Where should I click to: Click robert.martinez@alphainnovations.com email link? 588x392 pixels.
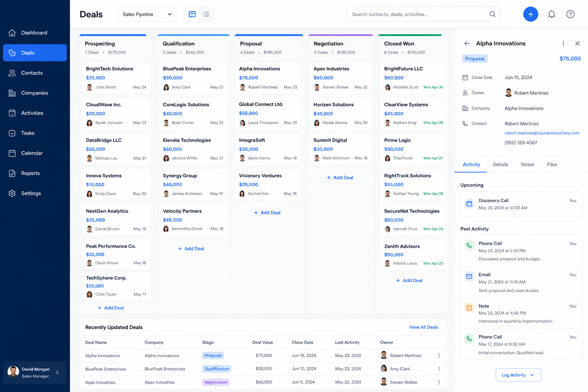pos(542,133)
